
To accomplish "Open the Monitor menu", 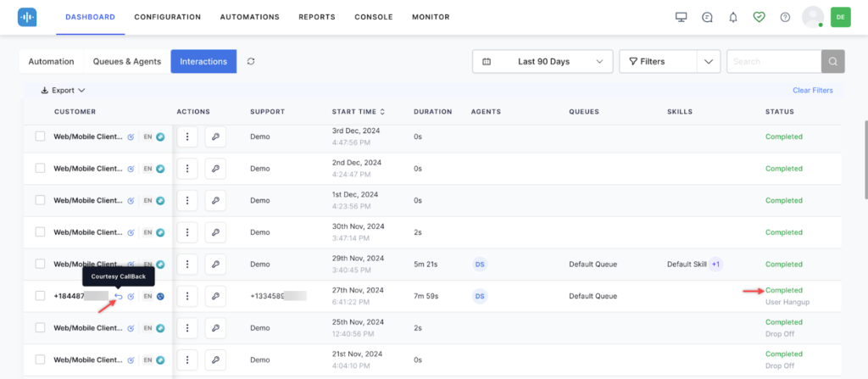I will click(431, 17).
